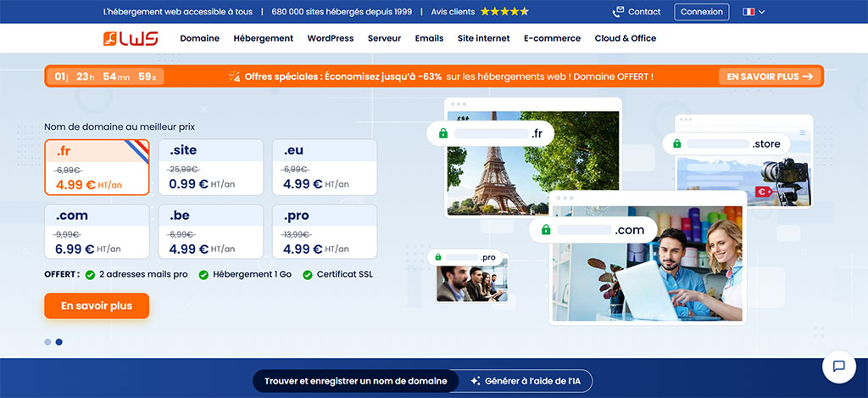The height and width of the screenshot is (398, 868).
Task: Open the Hébergement menu
Action: pyautogui.click(x=264, y=38)
